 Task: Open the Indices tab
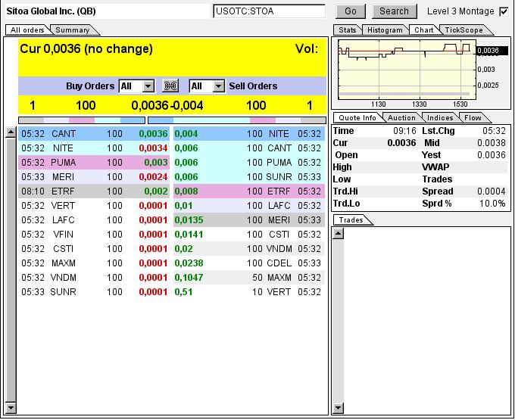440,118
